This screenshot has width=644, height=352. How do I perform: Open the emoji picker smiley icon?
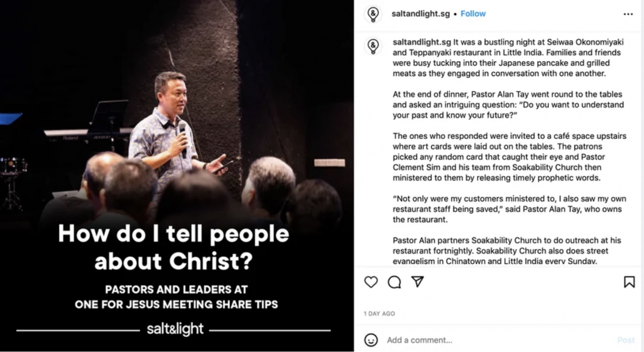click(371, 340)
